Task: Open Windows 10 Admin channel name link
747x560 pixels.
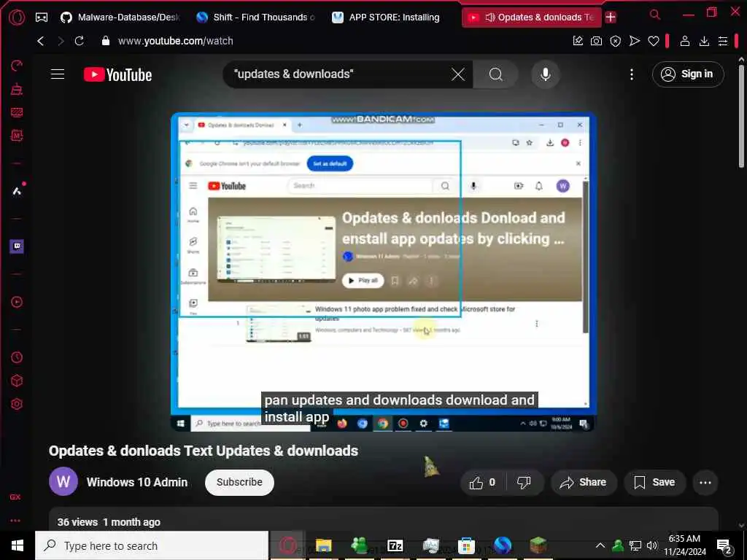Action: coord(137,482)
